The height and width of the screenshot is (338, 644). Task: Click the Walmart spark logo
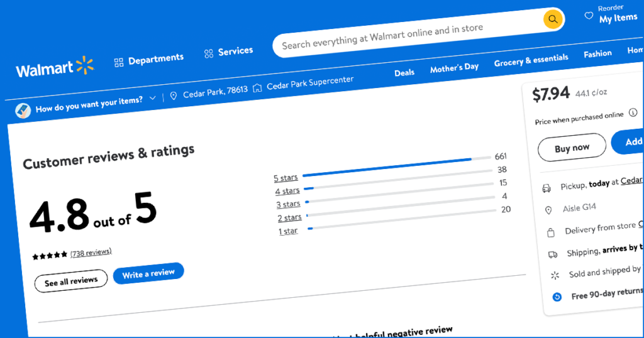point(84,66)
